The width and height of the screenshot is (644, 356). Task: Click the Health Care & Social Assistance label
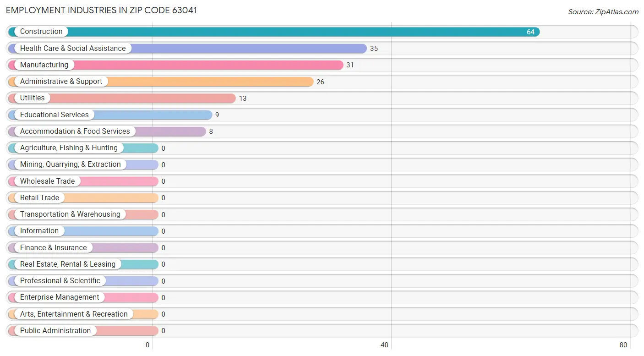(x=73, y=48)
